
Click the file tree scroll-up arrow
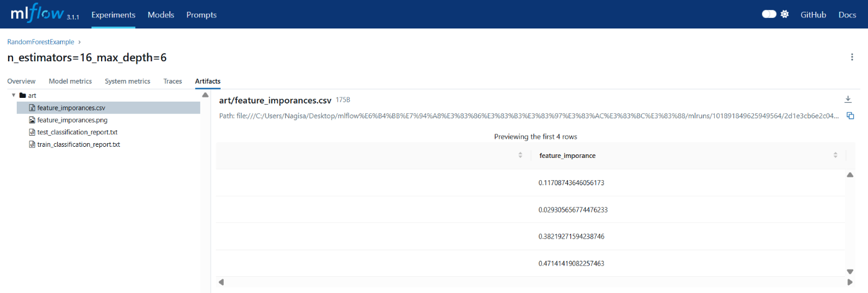click(x=205, y=95)
